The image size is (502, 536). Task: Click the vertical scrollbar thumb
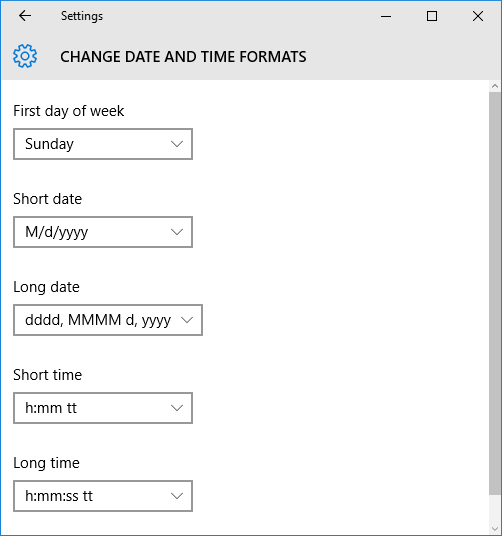[x=495, y=293]
